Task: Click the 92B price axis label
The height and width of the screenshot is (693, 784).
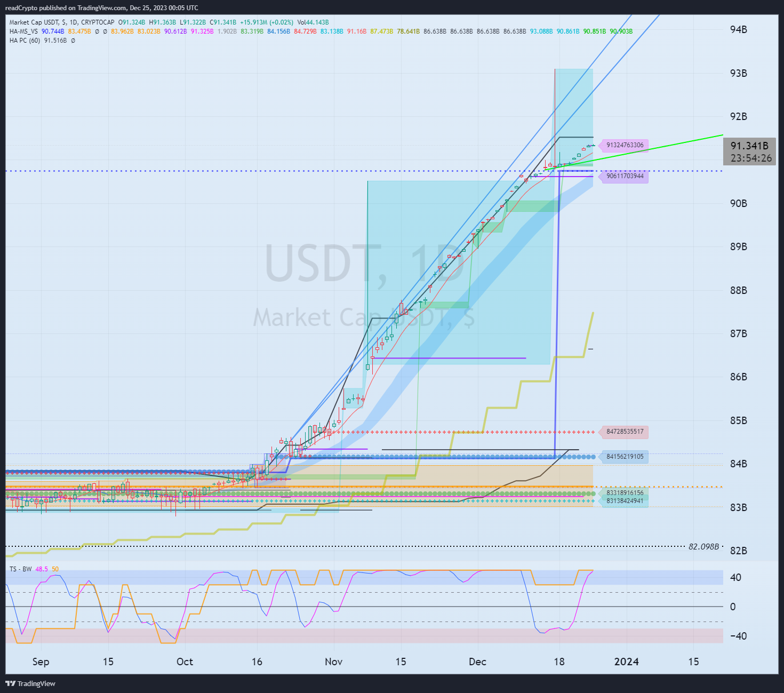Action: tap(738, 116)
